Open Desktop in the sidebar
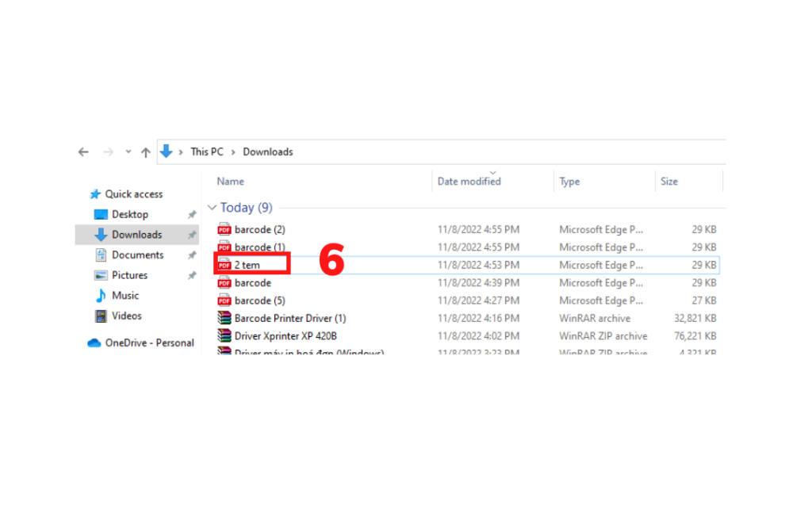812x513 pixels. pos(130,214)
